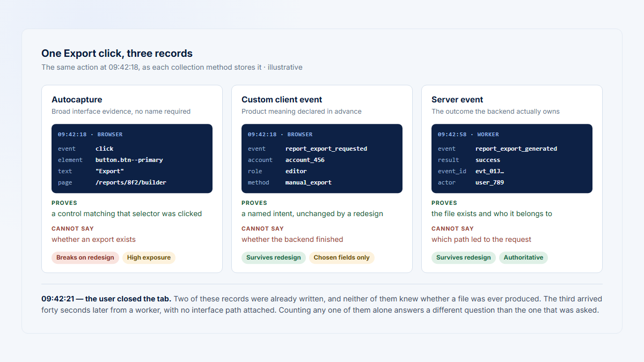Click the 'element' key in Autocapture code
Screen dimensions: 644x362
click(x=70, y=160)
